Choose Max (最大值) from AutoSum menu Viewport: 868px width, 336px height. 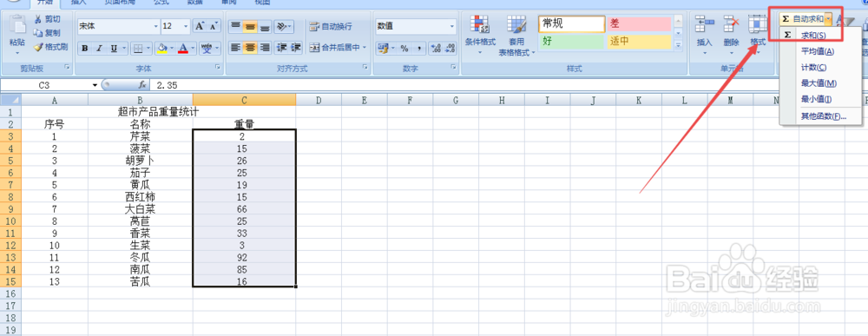point(820,83)
